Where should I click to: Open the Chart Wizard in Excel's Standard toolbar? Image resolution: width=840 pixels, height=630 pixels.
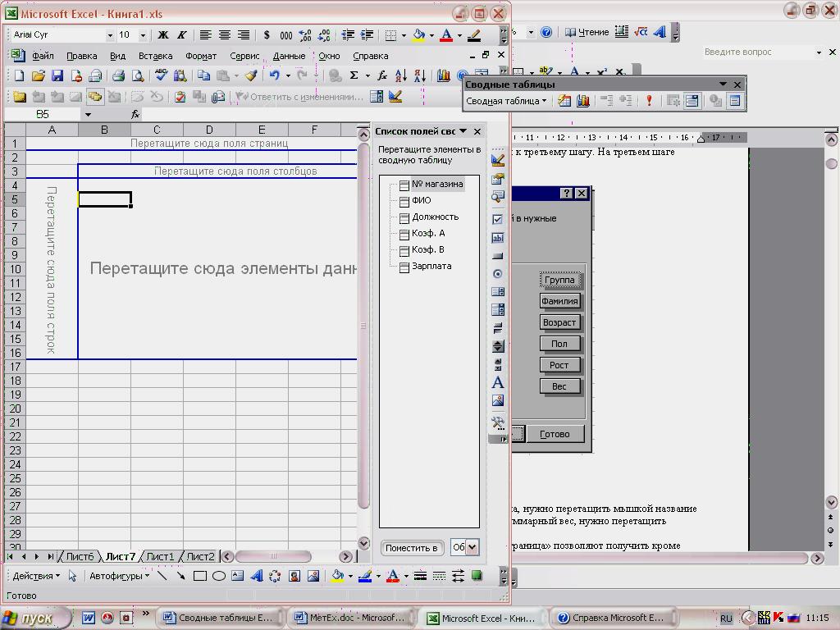[444, 75]
